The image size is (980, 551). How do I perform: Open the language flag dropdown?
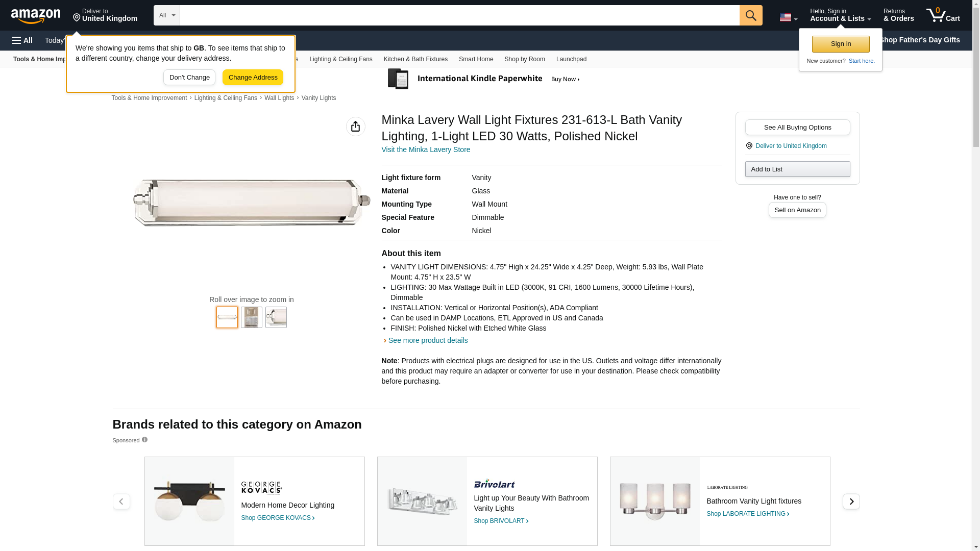788,17
